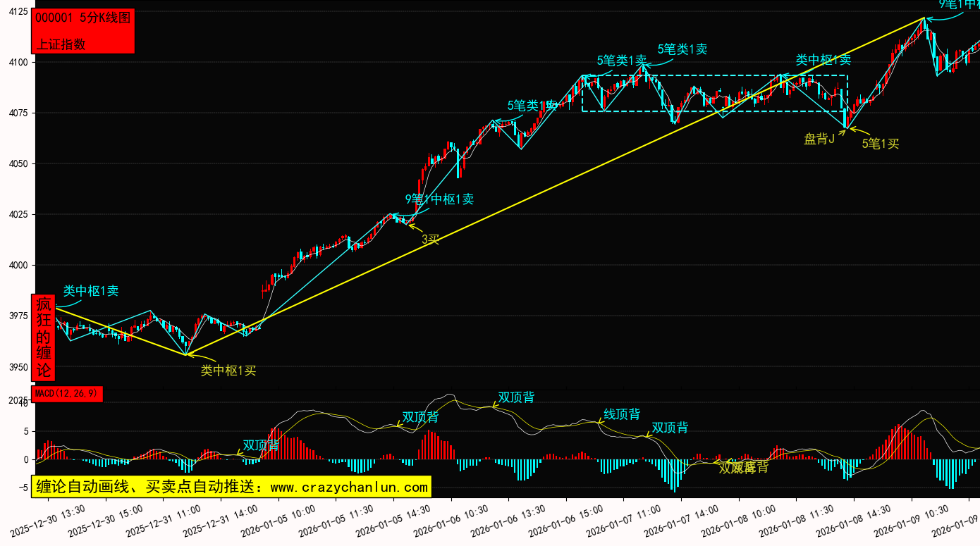The height and width of the screenshot is (546, 980).
Task: Click the 3买 buy point annotation
Action: click(430, 239)
